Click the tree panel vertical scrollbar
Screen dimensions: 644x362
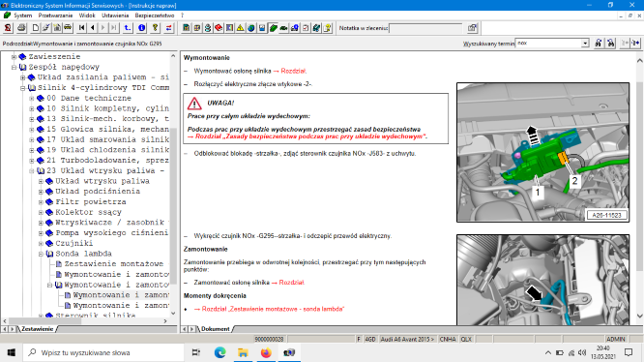[173, 185]
